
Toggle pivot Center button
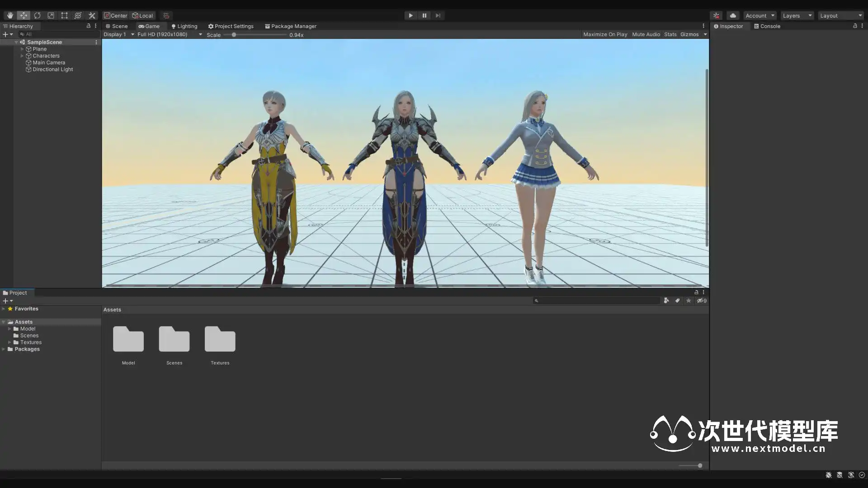[116, 15]
